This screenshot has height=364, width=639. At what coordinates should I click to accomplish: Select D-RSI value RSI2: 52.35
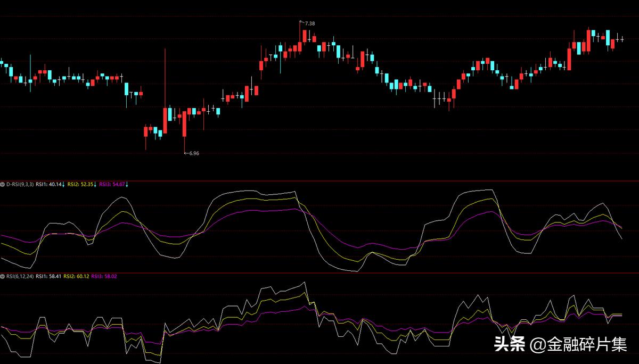81,185
